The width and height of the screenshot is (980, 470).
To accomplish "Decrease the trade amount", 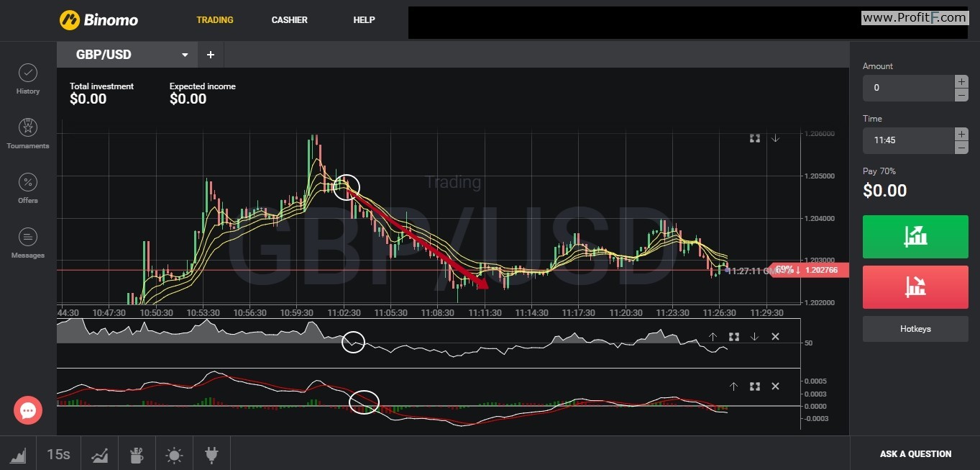I will 961,95.
